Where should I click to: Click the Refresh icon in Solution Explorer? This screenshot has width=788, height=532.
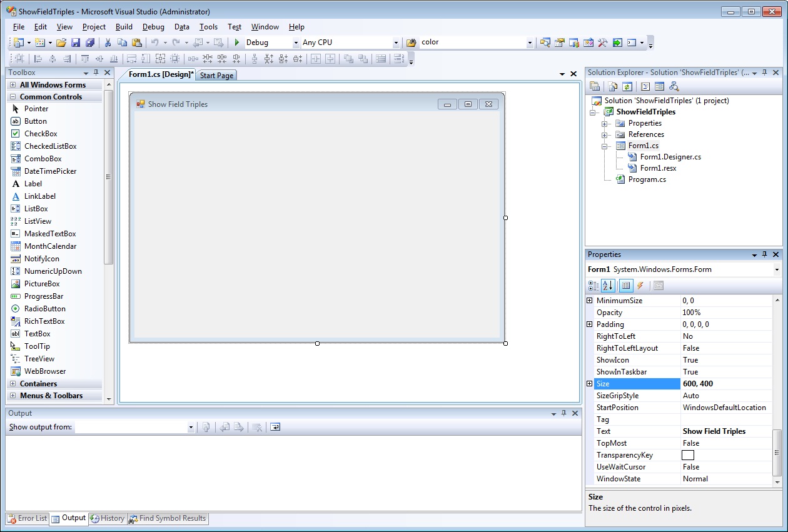tap(626, 86)
